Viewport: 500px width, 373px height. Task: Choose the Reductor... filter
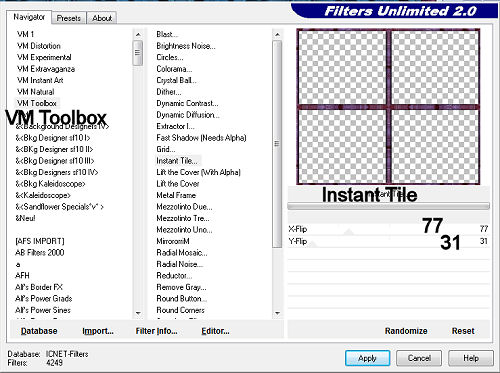click(x=174, y=275)
